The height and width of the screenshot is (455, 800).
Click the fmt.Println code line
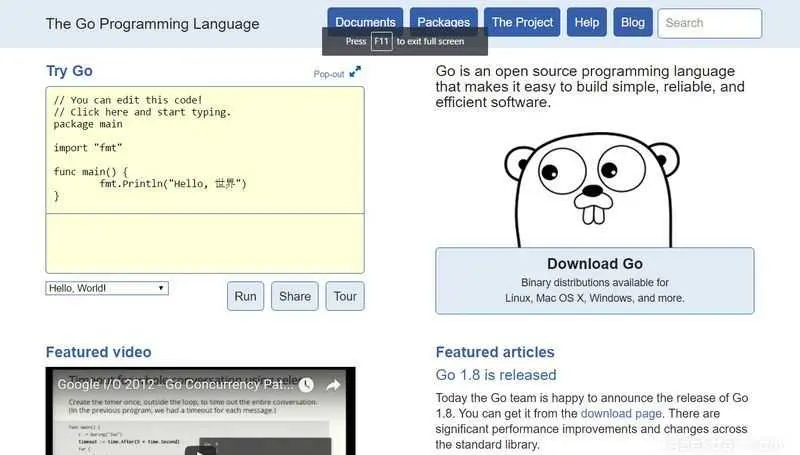[x=173, y=184]
